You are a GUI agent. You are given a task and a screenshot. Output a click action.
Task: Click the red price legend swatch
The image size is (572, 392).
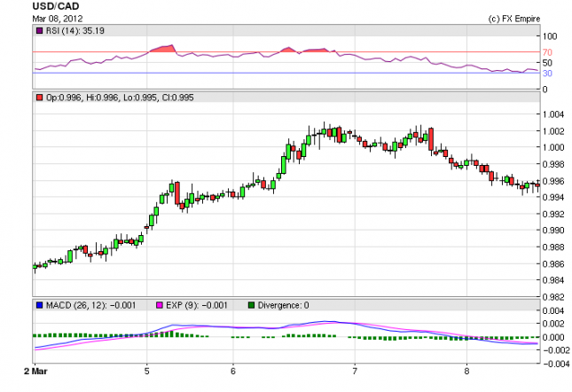coord(39,98)
